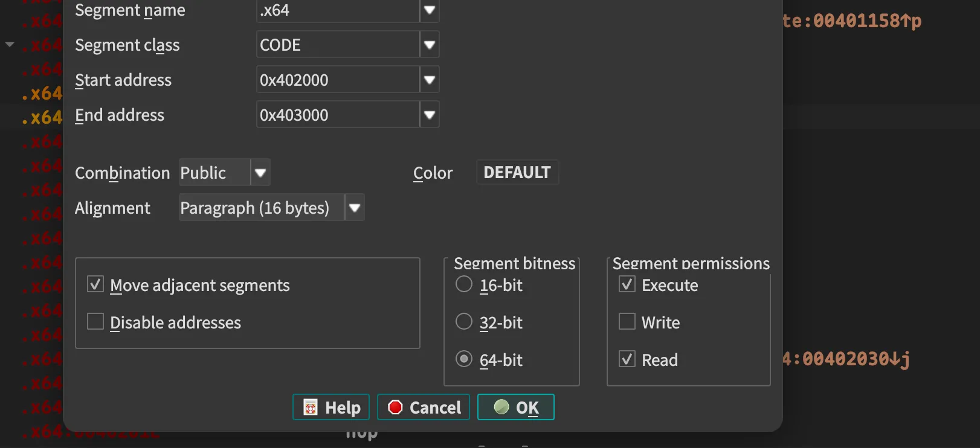Expand the Segment class dropdown

[429, 45]
